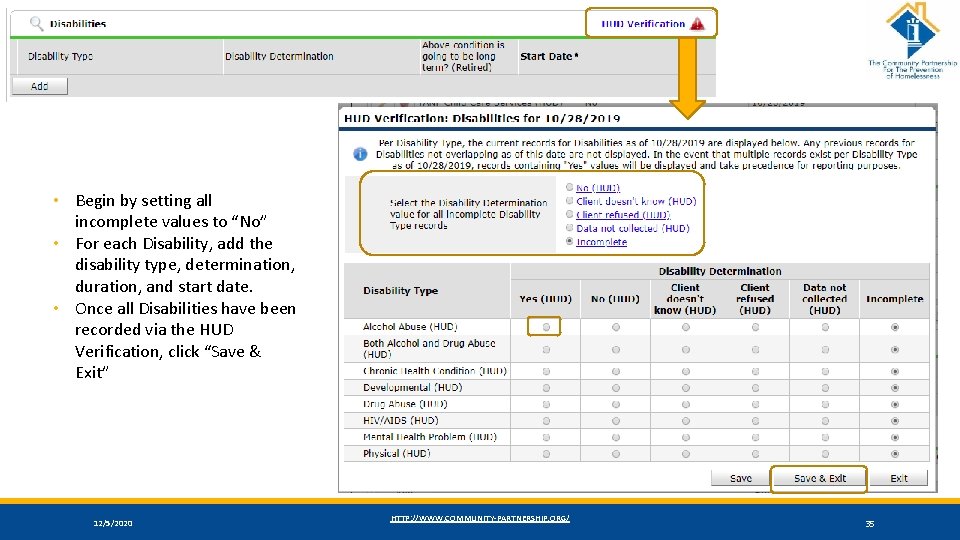Set Physical (HUD) to No
Screen dimensions: 960x540
coord(616,454)
